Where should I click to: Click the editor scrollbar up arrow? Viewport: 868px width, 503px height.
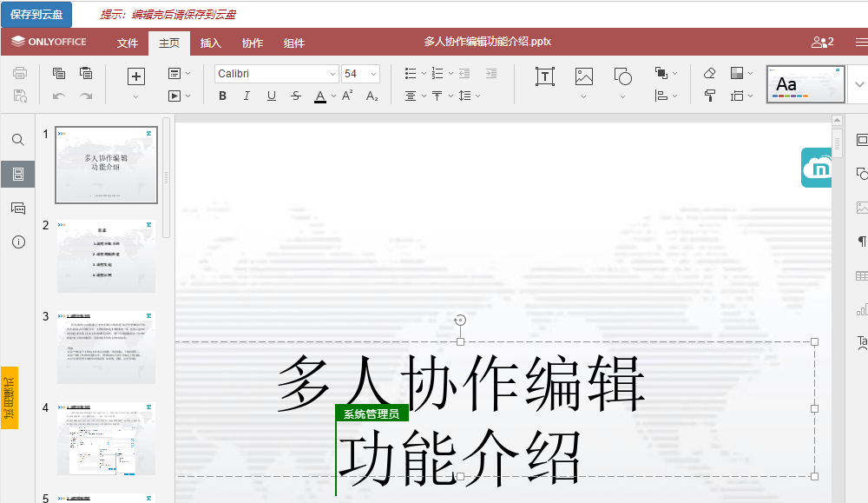click(837, 120)
